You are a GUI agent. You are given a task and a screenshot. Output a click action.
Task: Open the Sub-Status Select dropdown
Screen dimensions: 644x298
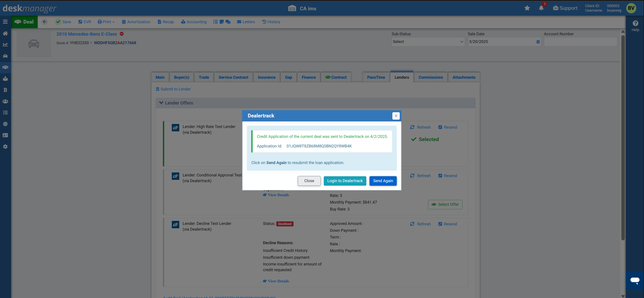click(x=428, y=42)
